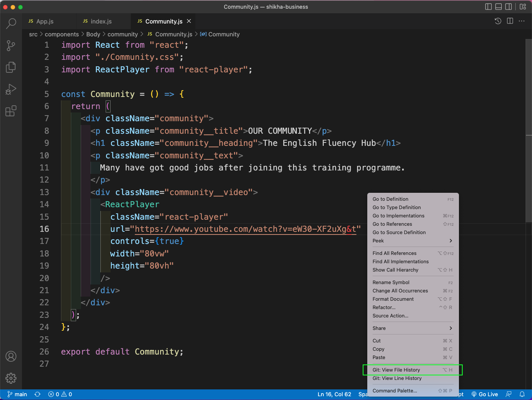
Task: Click the main branch in status bar
Action: (17, 394)
